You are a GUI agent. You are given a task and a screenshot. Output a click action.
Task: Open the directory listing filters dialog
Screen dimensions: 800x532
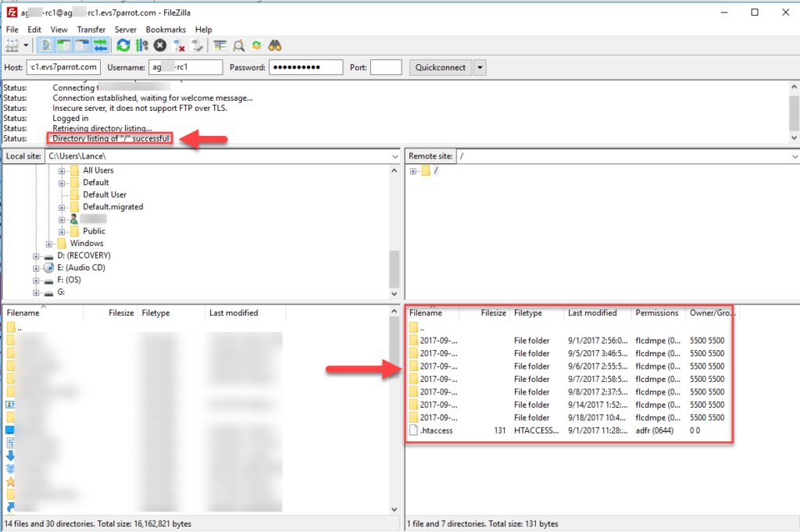[220, 46]
